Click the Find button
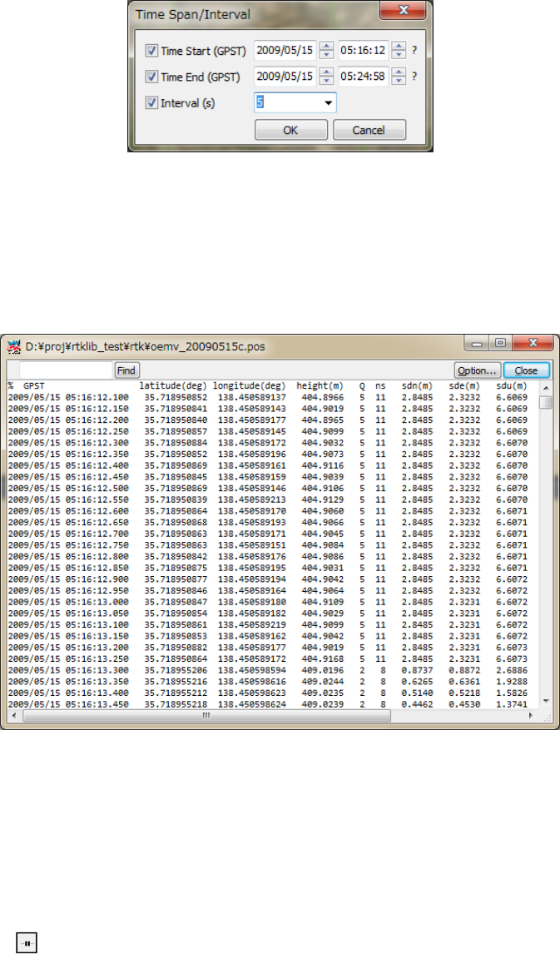560x954 pixels. click(x=126, y=370)
